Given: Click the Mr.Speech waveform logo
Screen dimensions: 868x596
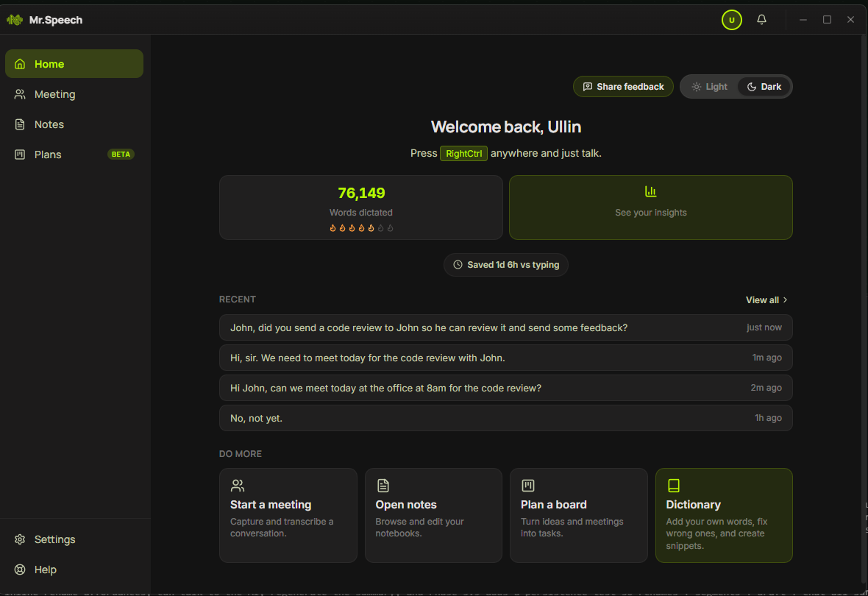Looking at the screenshot, I should [x=15, y=20].
